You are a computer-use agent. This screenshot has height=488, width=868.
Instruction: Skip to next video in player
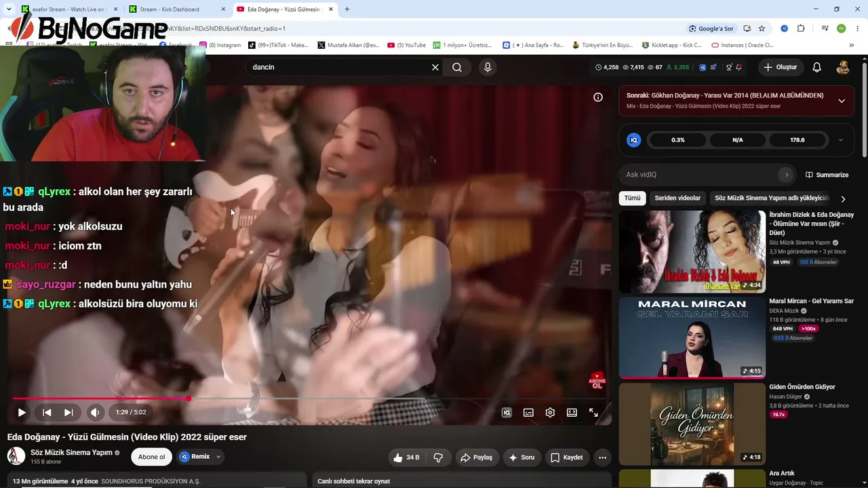coord(68,412)
